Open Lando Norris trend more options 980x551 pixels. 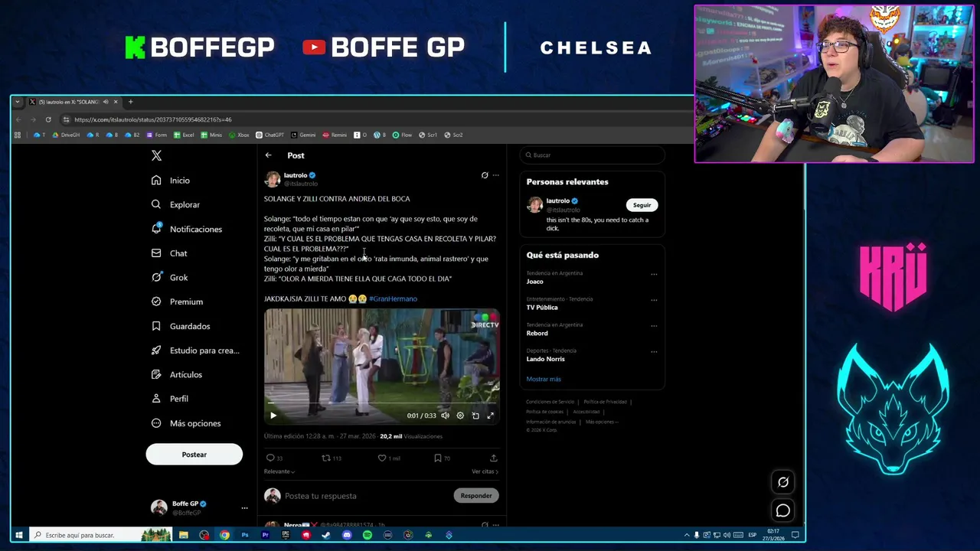[x=654, y=351]
